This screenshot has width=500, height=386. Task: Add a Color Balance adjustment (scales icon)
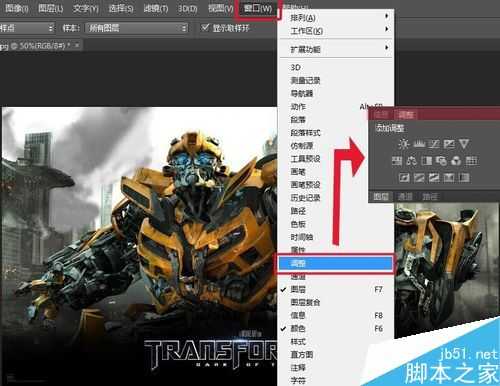click(x=412, y=161)
